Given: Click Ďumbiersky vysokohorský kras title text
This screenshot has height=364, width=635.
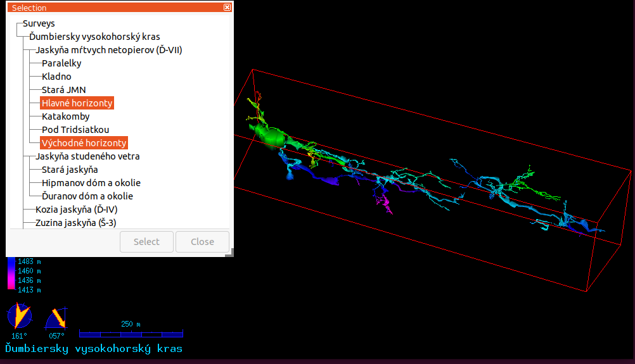Looking at the screenshot, I should [94, 349].
